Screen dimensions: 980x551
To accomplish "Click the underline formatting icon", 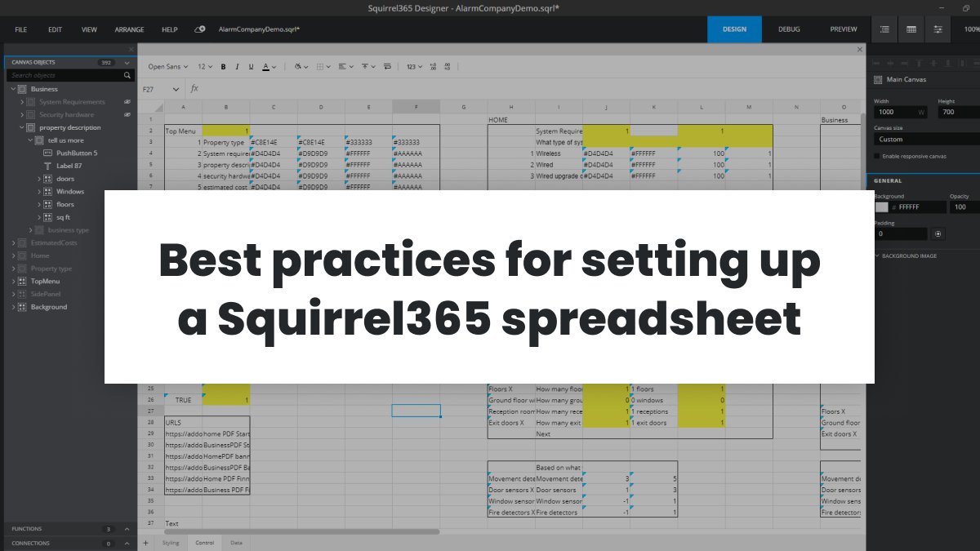I will (x=251, y=66).
